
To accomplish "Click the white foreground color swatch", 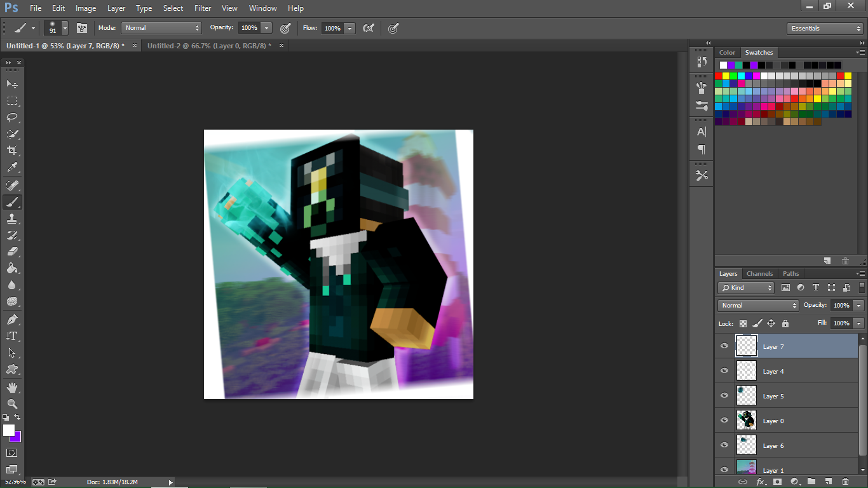I will (x=8, y=430).
